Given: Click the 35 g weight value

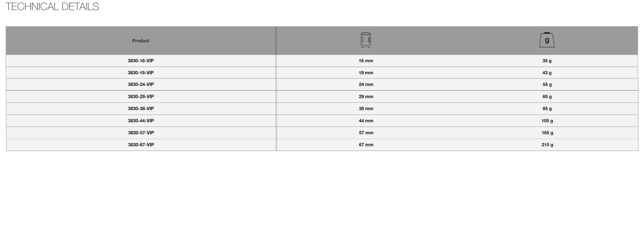Looking at the screenshot, I should pyautogui.click(x=547, y=61).
